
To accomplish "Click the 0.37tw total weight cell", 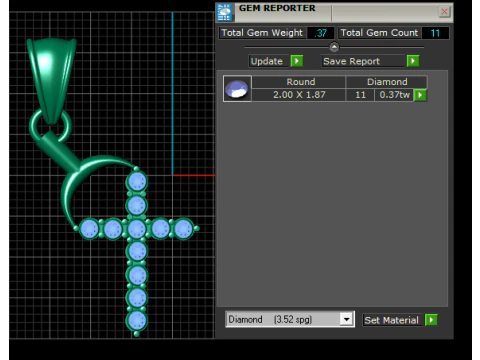I will [394, 95].
